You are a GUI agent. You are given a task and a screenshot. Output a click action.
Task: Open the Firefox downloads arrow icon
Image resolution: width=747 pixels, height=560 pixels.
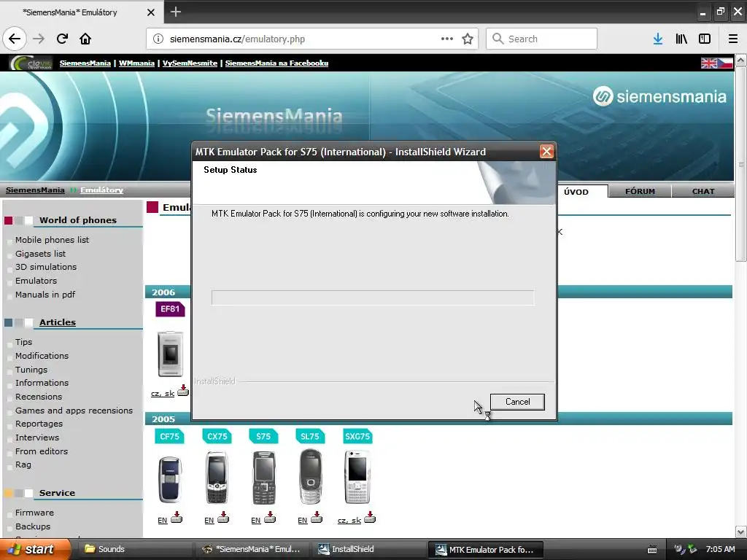coord(658,39)
